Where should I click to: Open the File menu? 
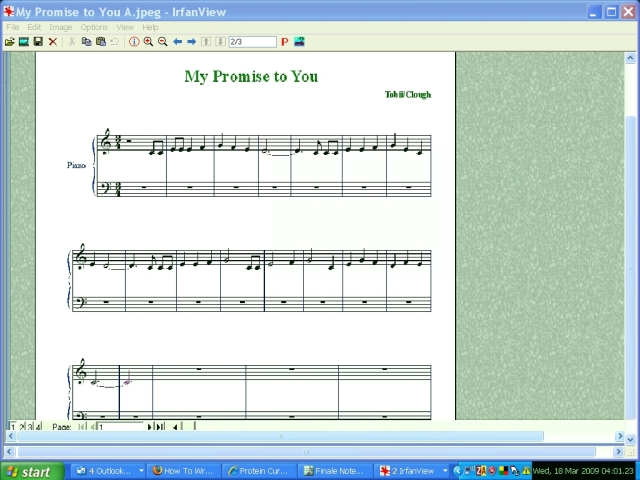click(x=13, y=27)
